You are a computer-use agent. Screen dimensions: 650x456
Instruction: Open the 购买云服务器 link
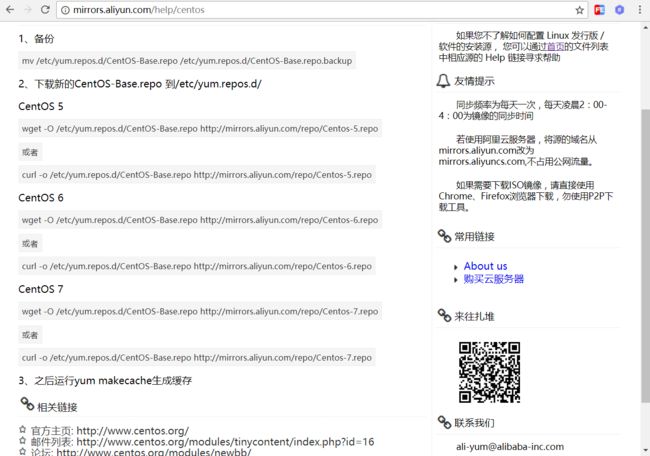click(x=494, y=279)
